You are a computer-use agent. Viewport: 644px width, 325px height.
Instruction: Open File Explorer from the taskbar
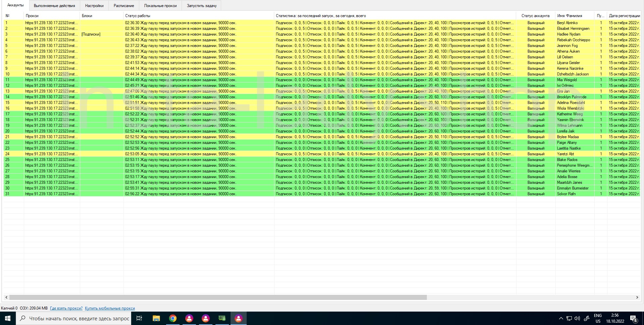point(156,318)
